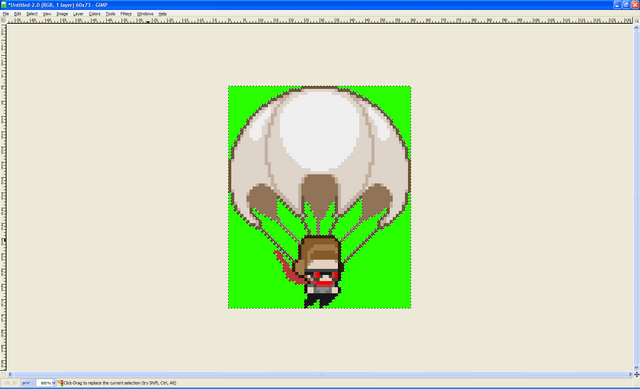Close the GIMP window

635,5
